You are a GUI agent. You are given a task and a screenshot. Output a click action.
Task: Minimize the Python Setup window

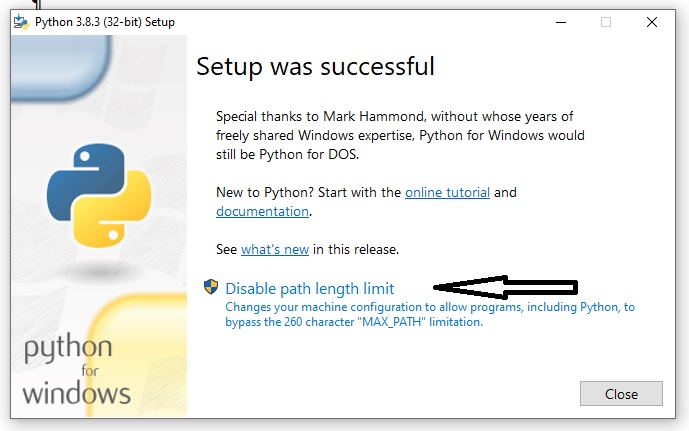tap(561, 22)
